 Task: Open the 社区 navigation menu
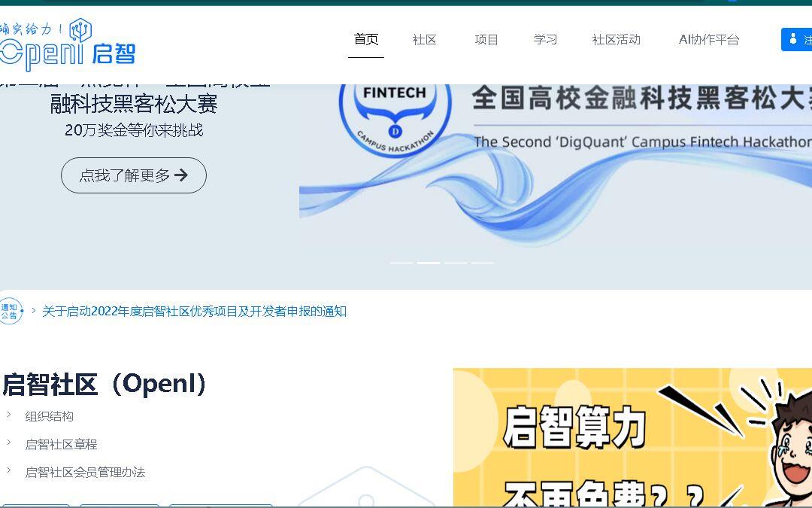[424, 39]
